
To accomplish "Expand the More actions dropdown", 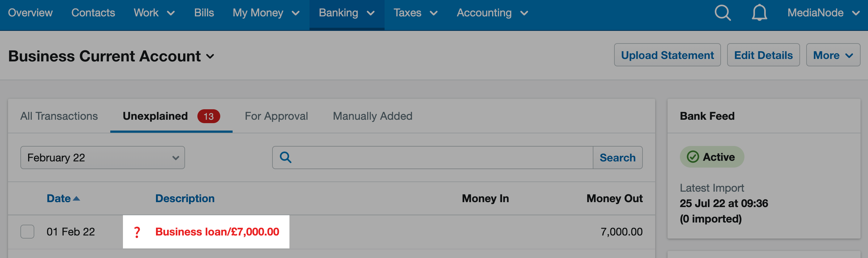I will pos(832,55).
